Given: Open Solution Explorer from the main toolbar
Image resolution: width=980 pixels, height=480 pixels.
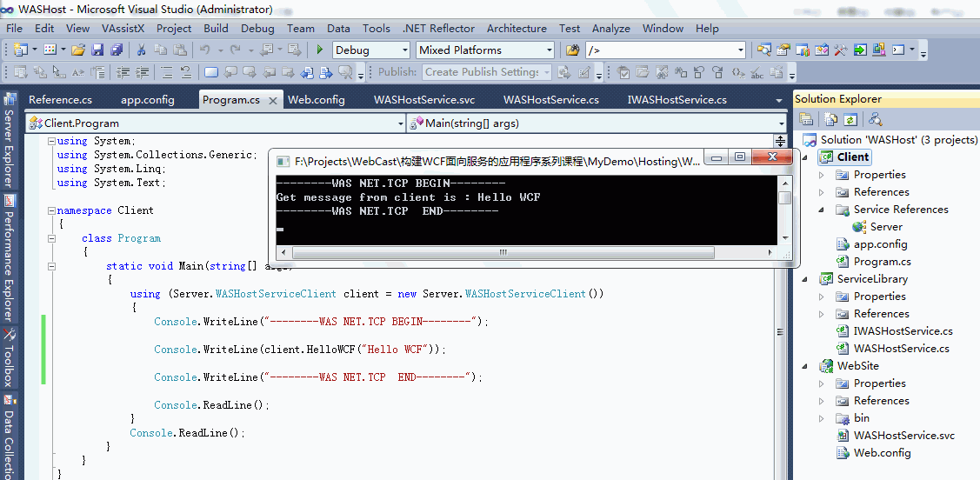Looking at the screenshot, I should pos(763,50).
